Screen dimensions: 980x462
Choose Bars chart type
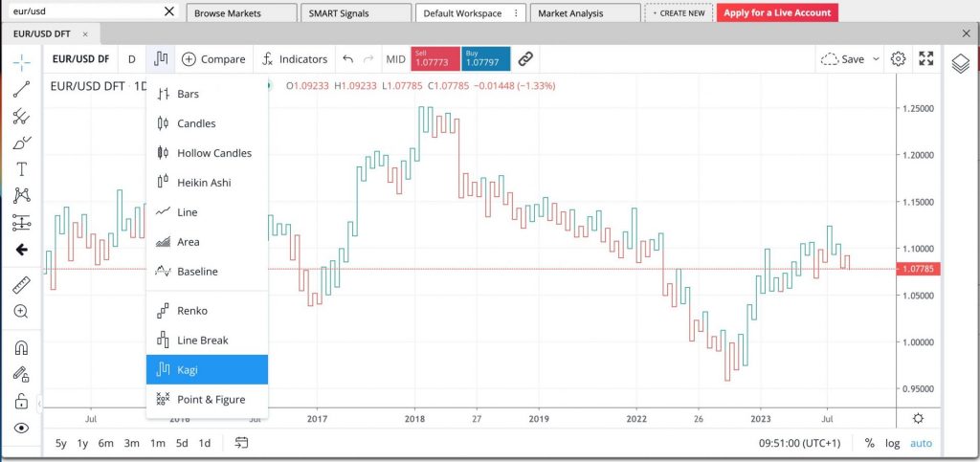click(x=207, y=94)
